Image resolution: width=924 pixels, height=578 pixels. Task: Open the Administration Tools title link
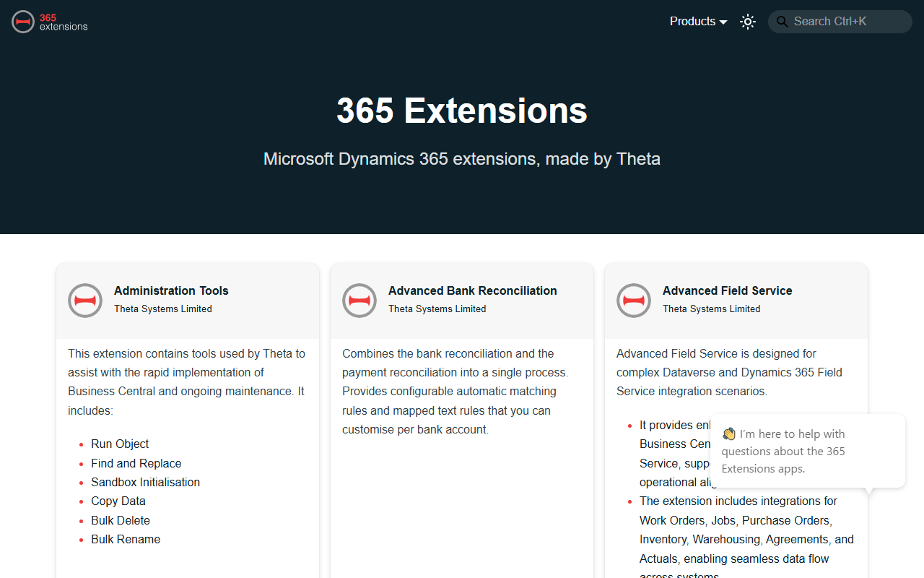coord(171,290)
